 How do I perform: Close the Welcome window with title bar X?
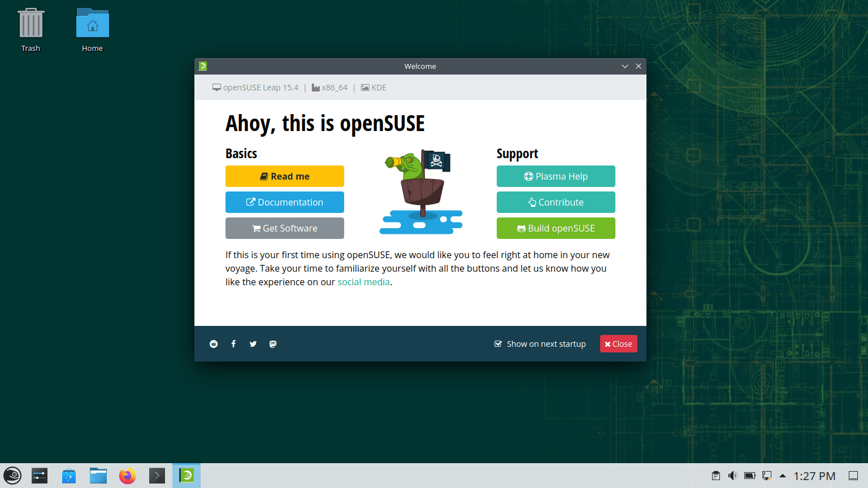[x=639, y=66]
